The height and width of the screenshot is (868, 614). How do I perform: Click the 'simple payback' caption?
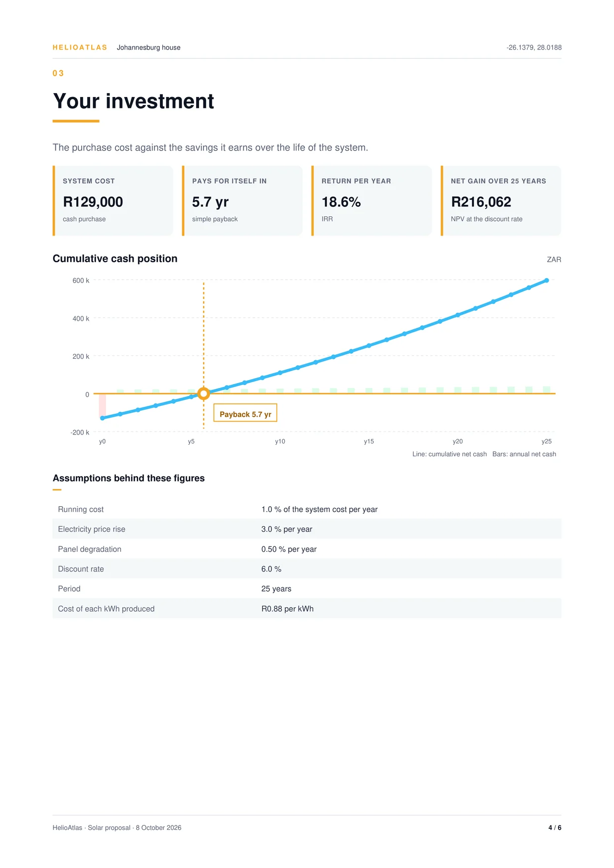[x=215, y=219]
